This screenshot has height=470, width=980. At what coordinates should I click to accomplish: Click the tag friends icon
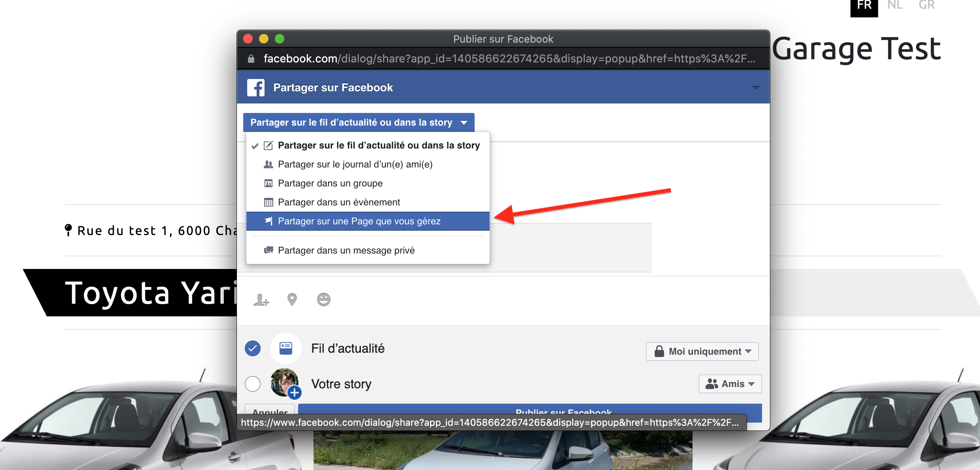click(261, 300)
